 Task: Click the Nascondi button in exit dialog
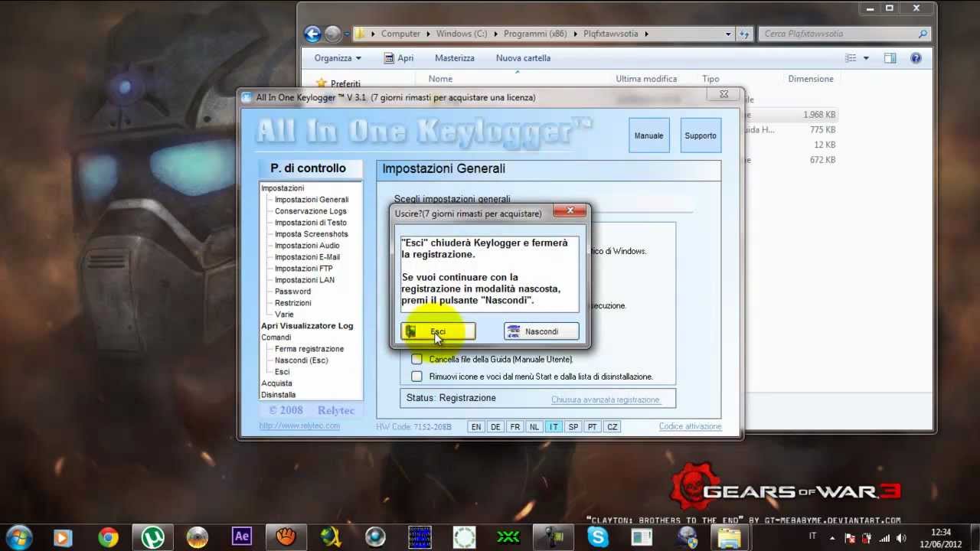pyautogui.click(x=541, y=331)
